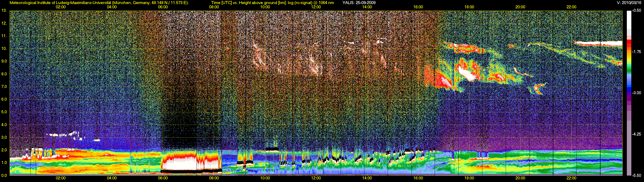Click the Meteorological Institute Ludwig-Maximilians-Universität title text
644x182 pixels.
coord(99,3)
